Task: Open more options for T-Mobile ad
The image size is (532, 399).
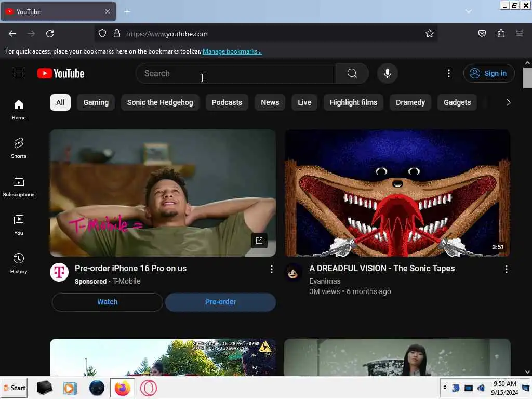Action: [x=271, y=270]
